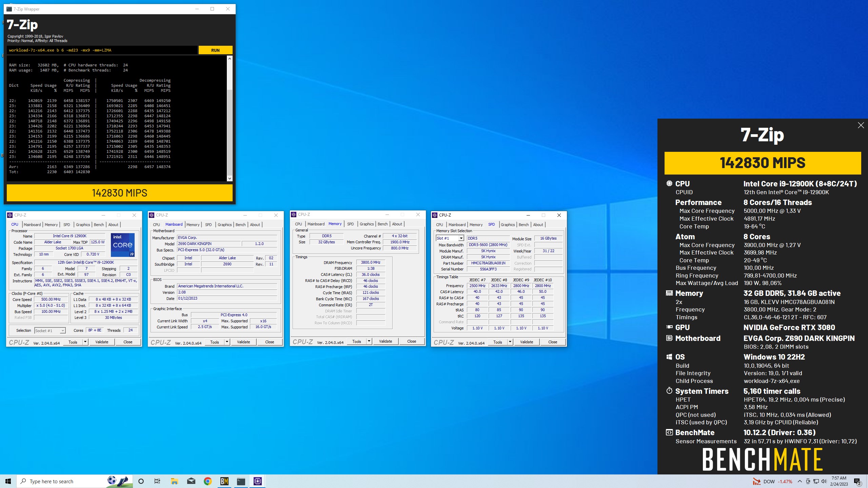
Task: Select 'Intel Core i9 12900K' Name field
Action: 70,236
